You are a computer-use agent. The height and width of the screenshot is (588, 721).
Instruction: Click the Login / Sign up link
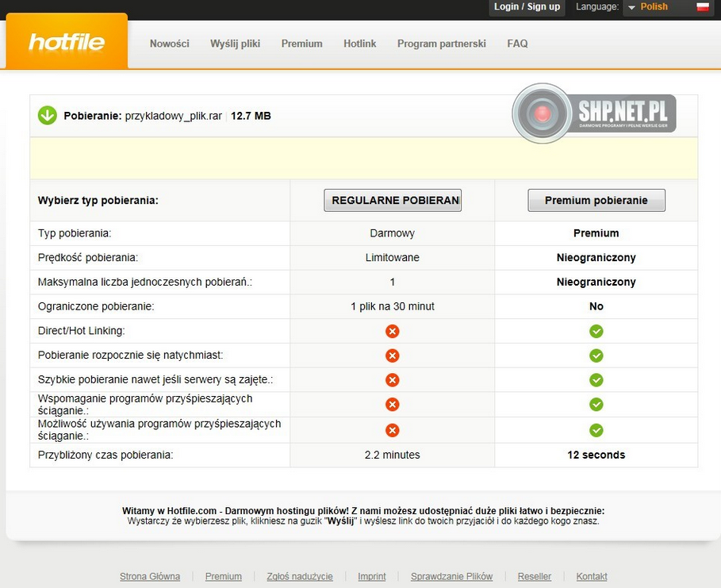527,7
